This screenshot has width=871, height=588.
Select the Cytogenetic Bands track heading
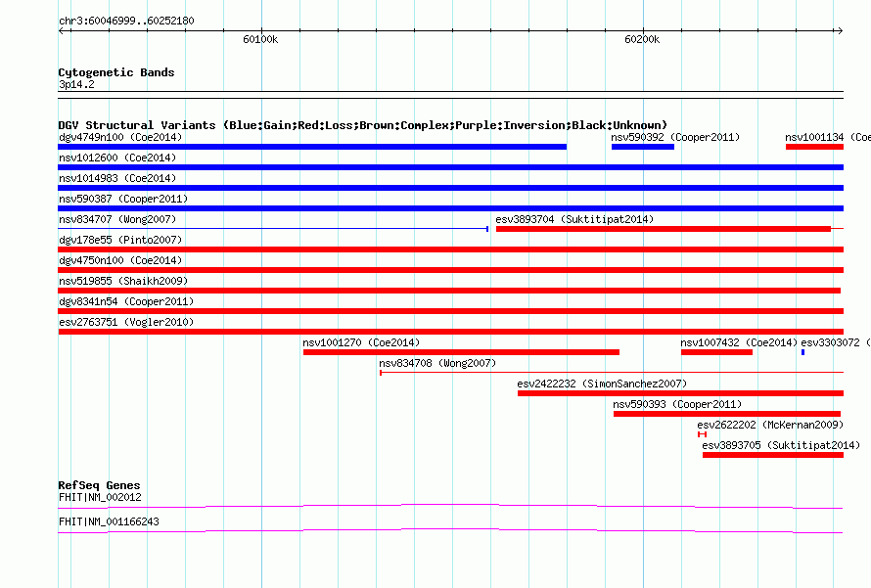tap(116, 72)
